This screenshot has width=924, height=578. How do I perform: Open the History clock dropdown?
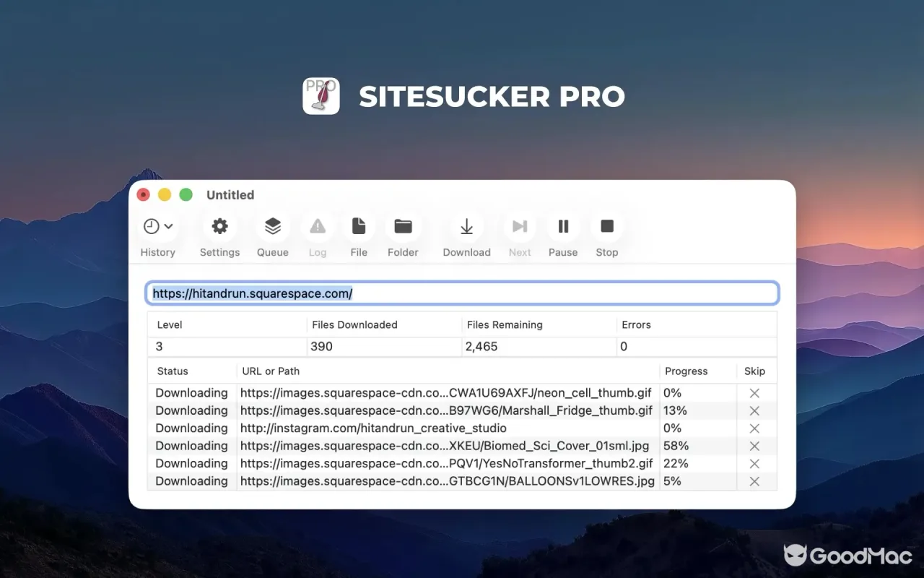[158, 226]
